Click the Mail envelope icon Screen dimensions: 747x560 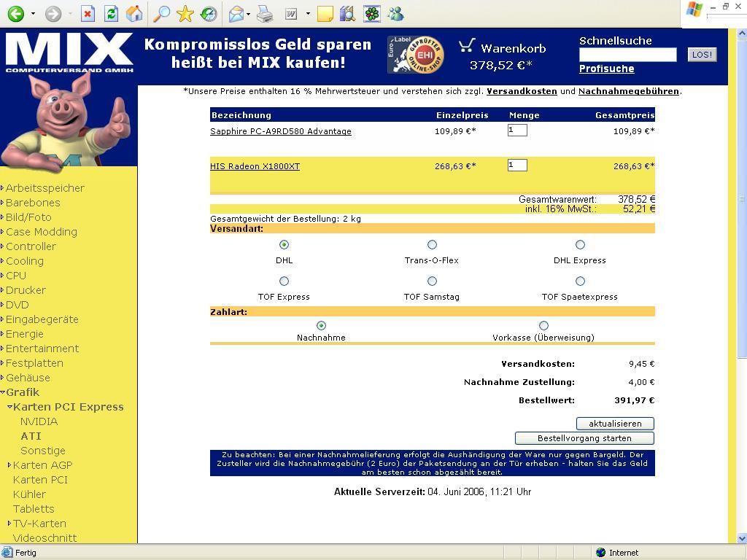tap(236, 15)
